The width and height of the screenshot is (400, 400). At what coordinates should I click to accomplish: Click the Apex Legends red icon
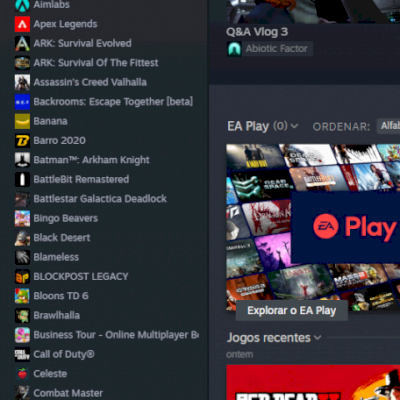(x=22, y=24)
